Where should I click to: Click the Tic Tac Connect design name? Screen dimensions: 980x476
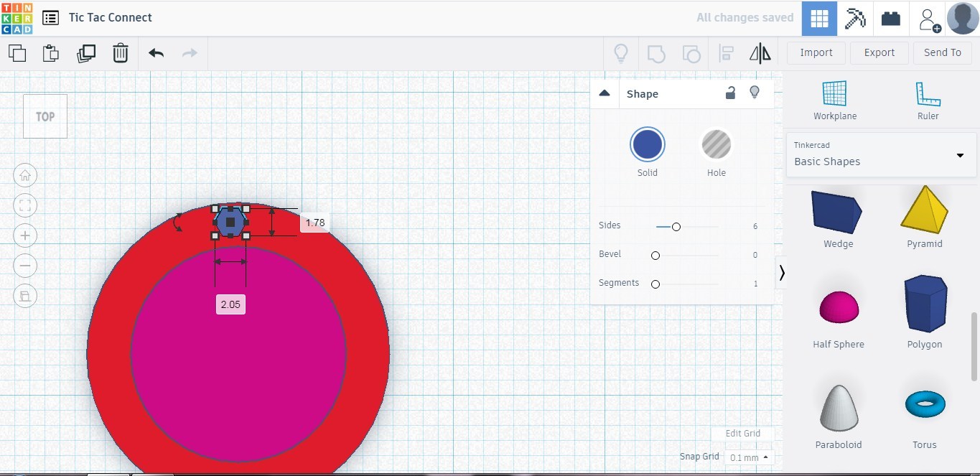pos(111,18)
